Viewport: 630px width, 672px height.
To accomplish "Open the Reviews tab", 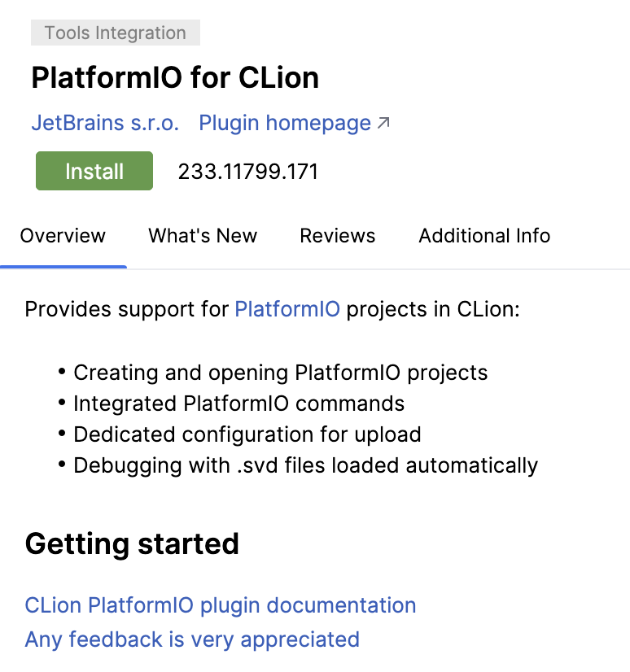I will (337, 236).
